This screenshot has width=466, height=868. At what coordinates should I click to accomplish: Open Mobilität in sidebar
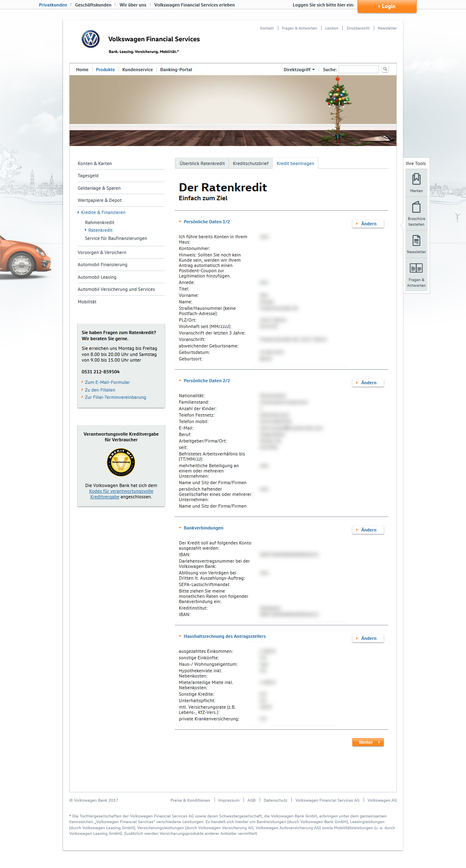[87, 302]
